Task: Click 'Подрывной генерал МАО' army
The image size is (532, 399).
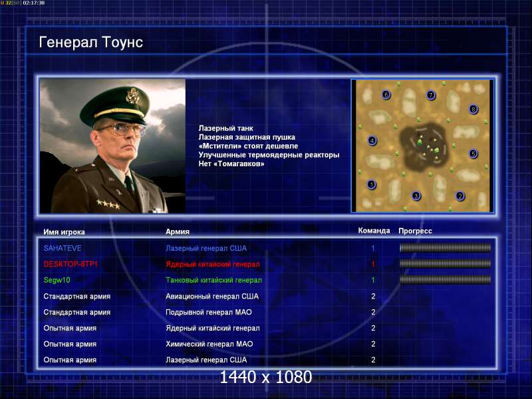Action: tap(209, 312)
